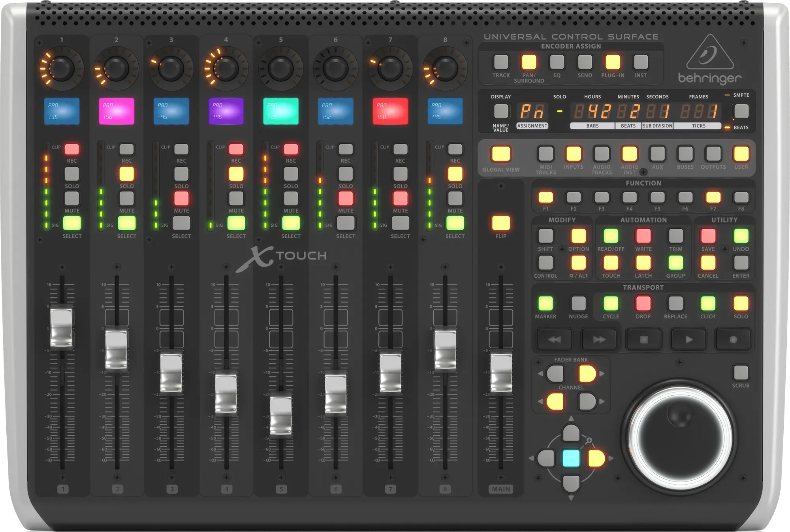Toggle MUTE on channel 3
This screenshot has height=532, width=790.
tap(181, 198)
